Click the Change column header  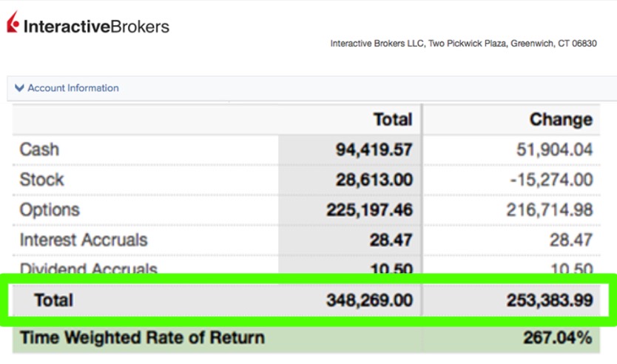coord(561,119)
